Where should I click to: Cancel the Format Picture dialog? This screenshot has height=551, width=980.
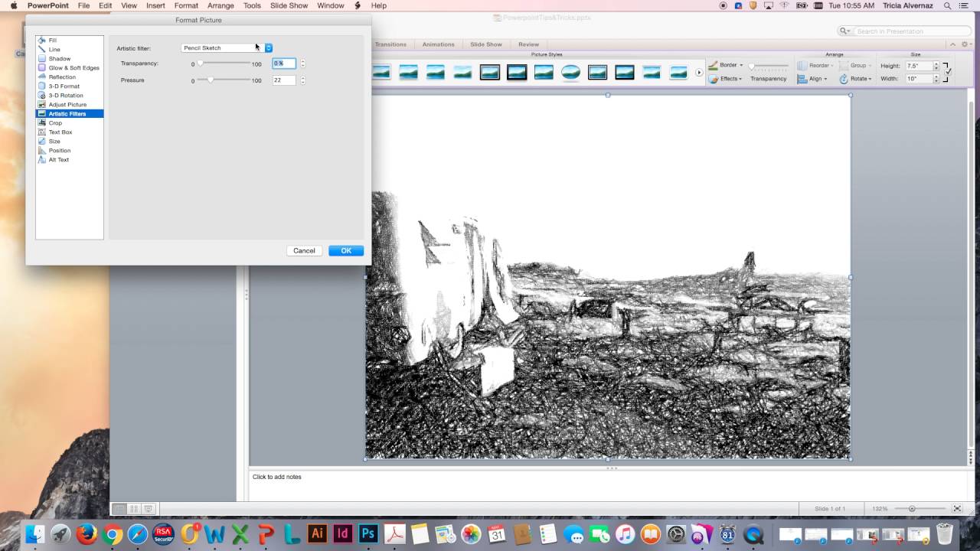[x=304, y=251]
